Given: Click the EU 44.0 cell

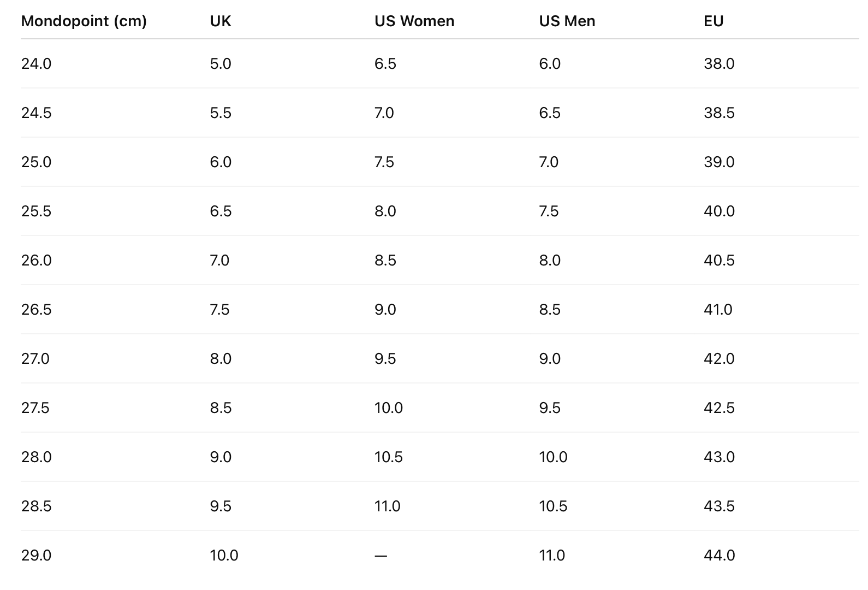Looking at the screenshot, I should [719, 556].
